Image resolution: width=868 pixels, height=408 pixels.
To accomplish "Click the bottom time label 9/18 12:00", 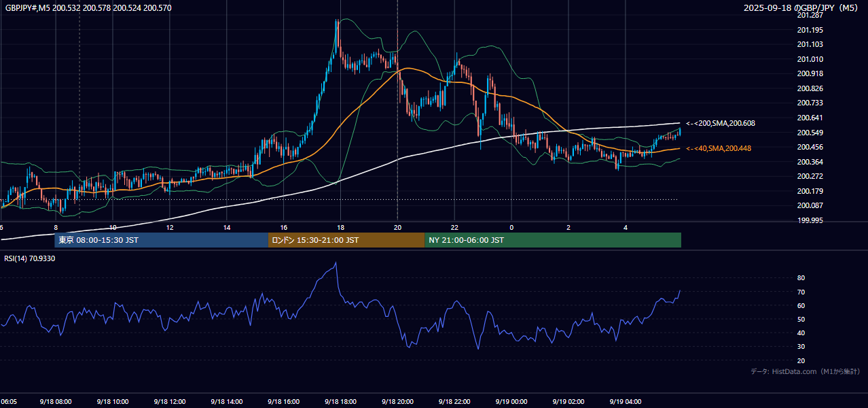I will 169,401.
